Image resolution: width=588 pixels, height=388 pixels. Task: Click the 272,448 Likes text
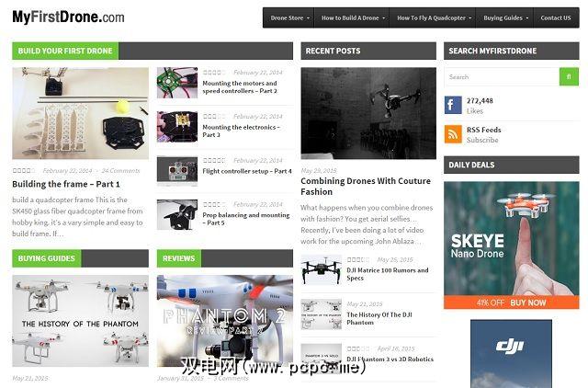click(x=480, y=106)
